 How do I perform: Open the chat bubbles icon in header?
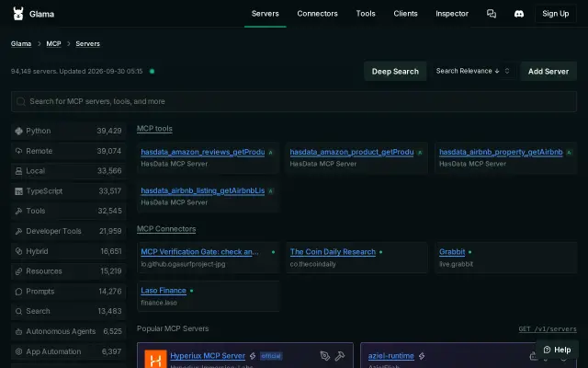point(492,14)
